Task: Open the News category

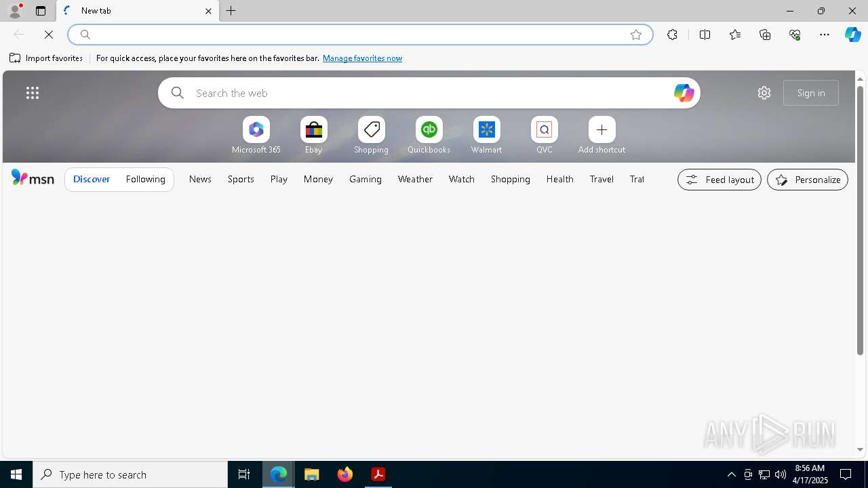Action: pyautogui.click(x=200, y=179)
